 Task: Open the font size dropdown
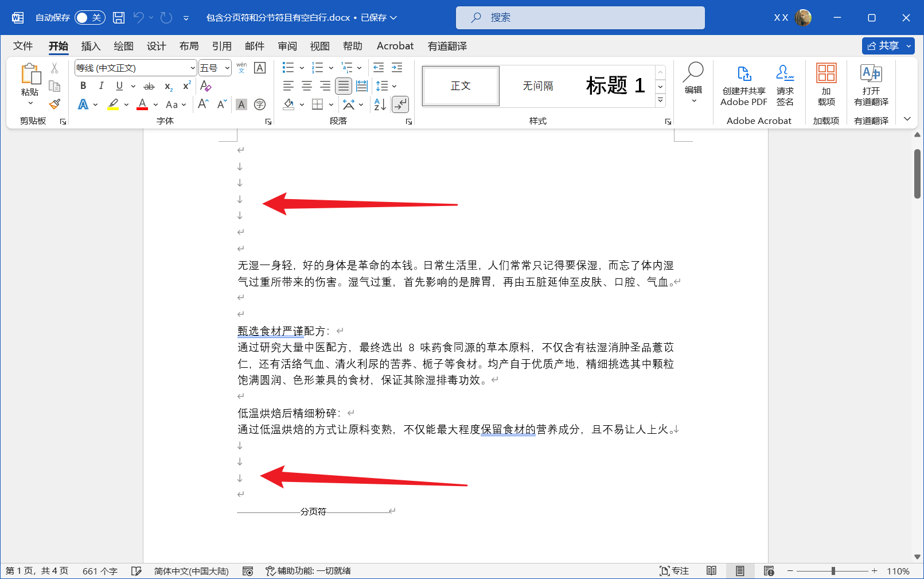click(227, 68)
